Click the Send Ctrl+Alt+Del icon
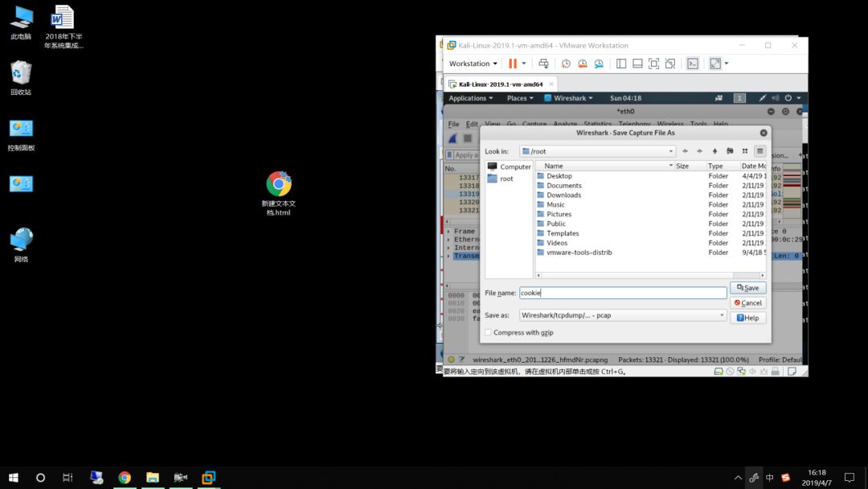This screenshot has height=489, width=868. coord(543,63)
